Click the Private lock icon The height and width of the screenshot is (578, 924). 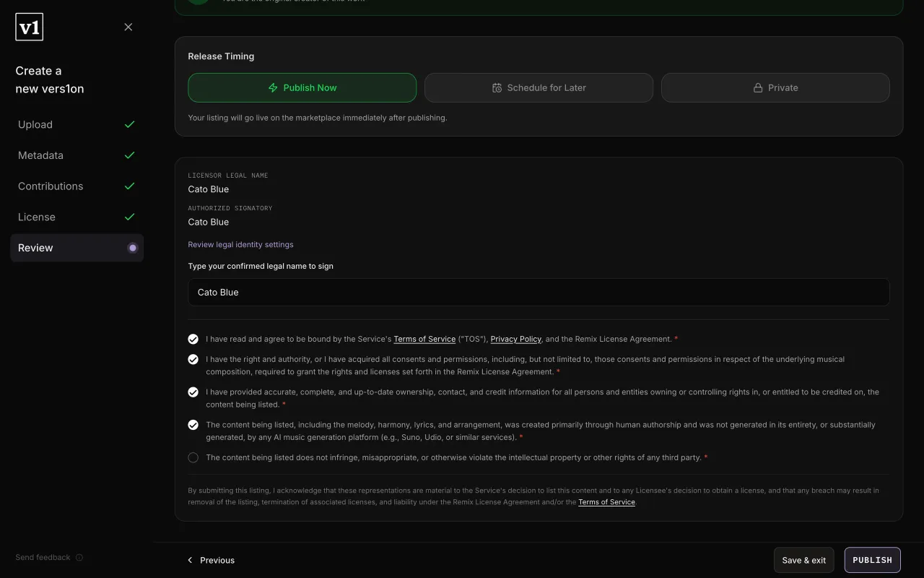click(x=758, y=87)
